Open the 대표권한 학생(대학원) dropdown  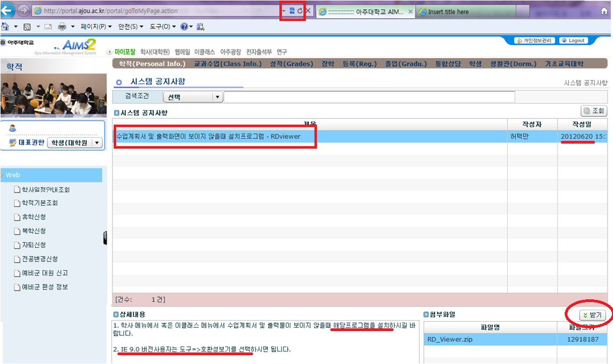click(x=97, y=143)
